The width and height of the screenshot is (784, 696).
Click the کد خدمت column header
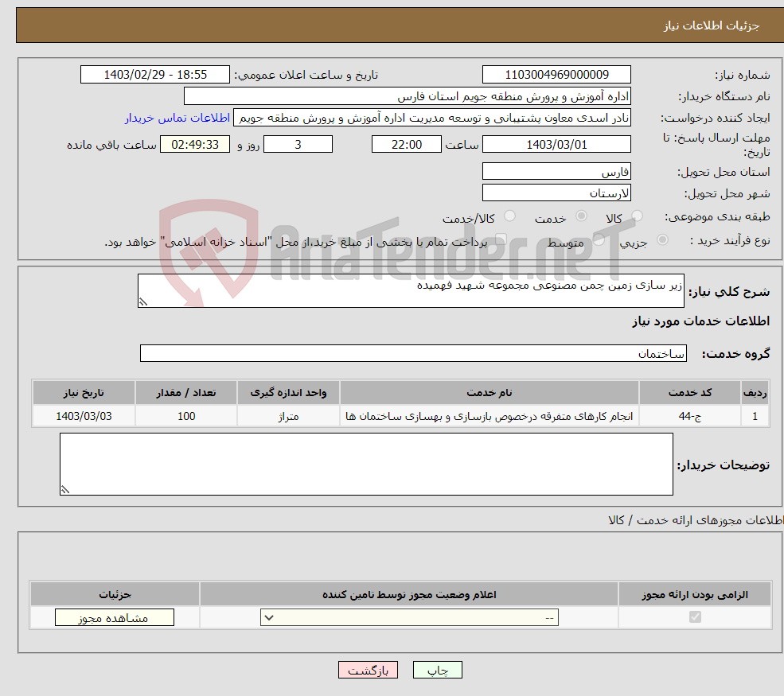(690, 393)
